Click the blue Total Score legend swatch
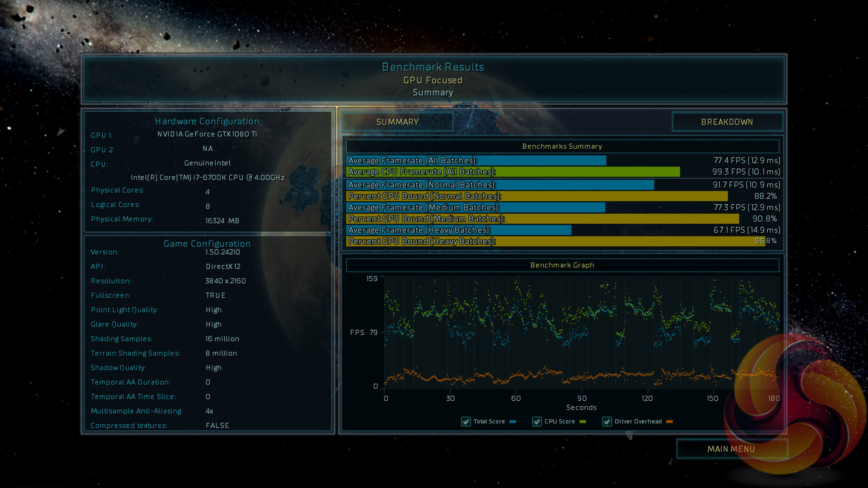This screenshot has height=488, width=868. pos(513,421)
